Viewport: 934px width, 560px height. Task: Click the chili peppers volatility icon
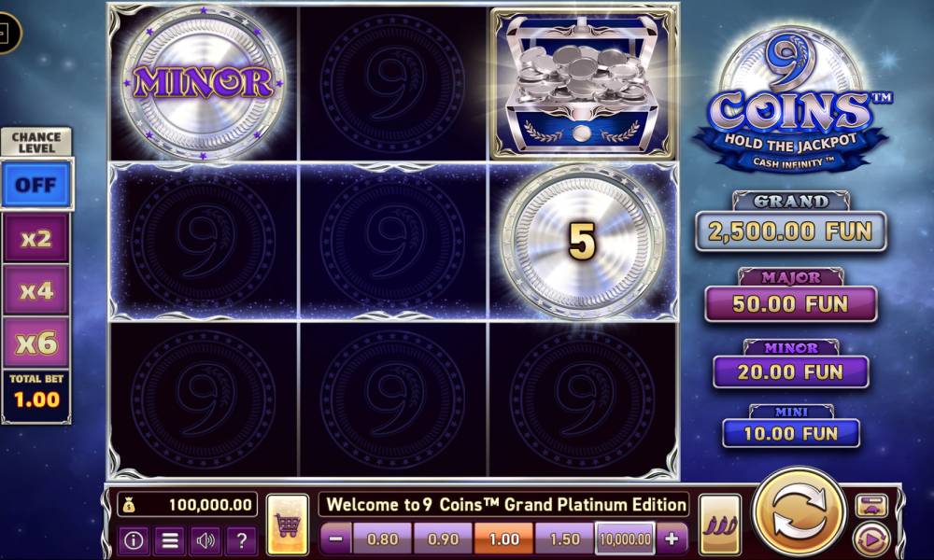tap(719, 524)
